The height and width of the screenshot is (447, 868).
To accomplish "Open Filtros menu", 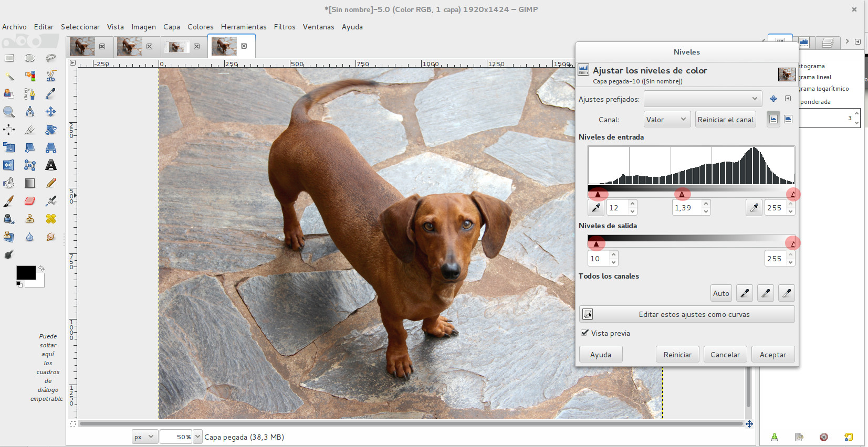I will pos(285,27).
